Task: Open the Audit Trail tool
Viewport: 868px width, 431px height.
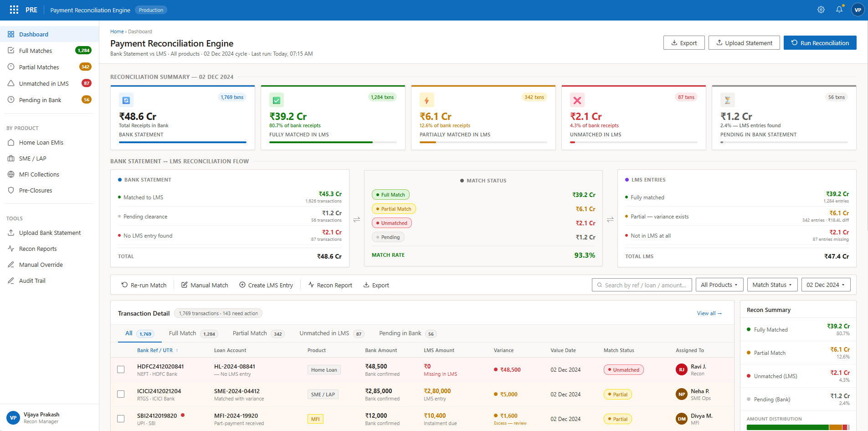Action: tap(31, 280)
